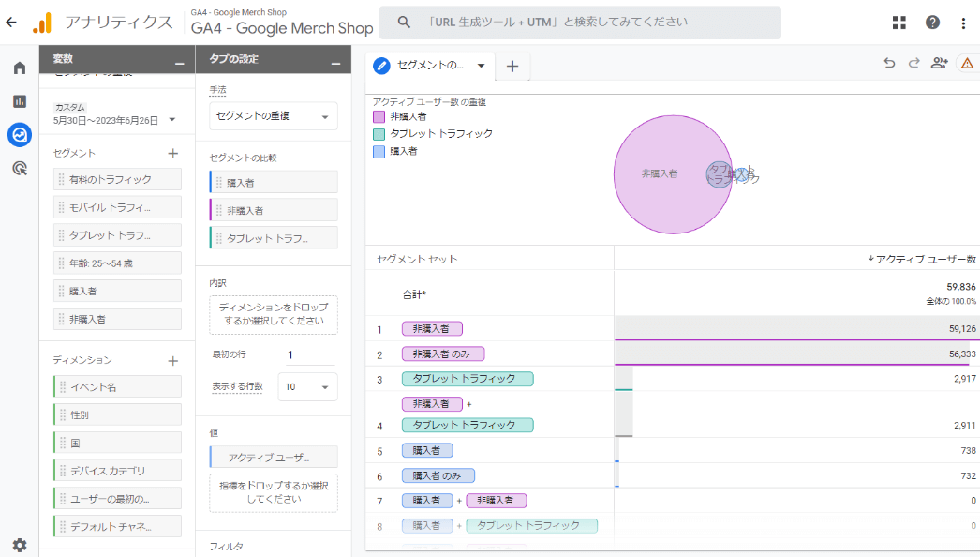Screen dimensions: 980x557
Task: Click the dimension drop zone in 内訳
Action: [274, 314]
